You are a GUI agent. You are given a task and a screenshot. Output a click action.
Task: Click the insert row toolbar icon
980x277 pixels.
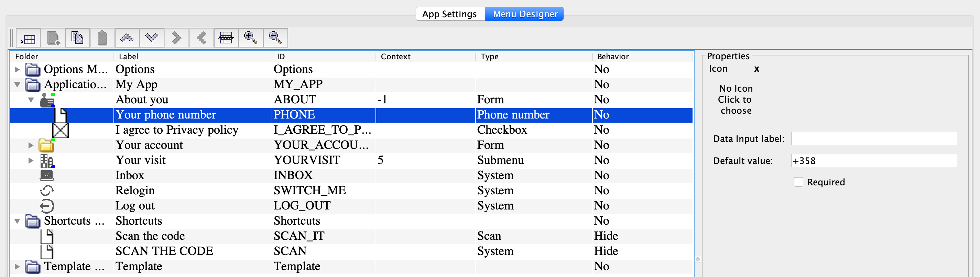point(28,39)
